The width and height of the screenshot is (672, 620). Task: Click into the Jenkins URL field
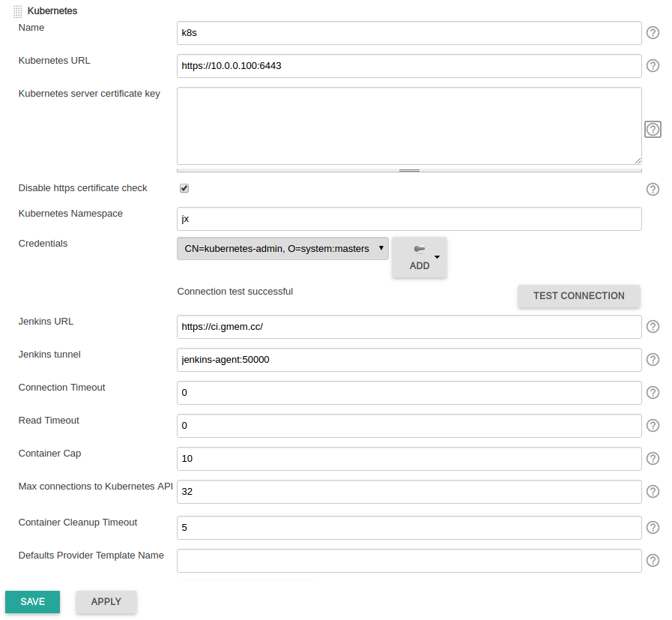tap(409, 327)
